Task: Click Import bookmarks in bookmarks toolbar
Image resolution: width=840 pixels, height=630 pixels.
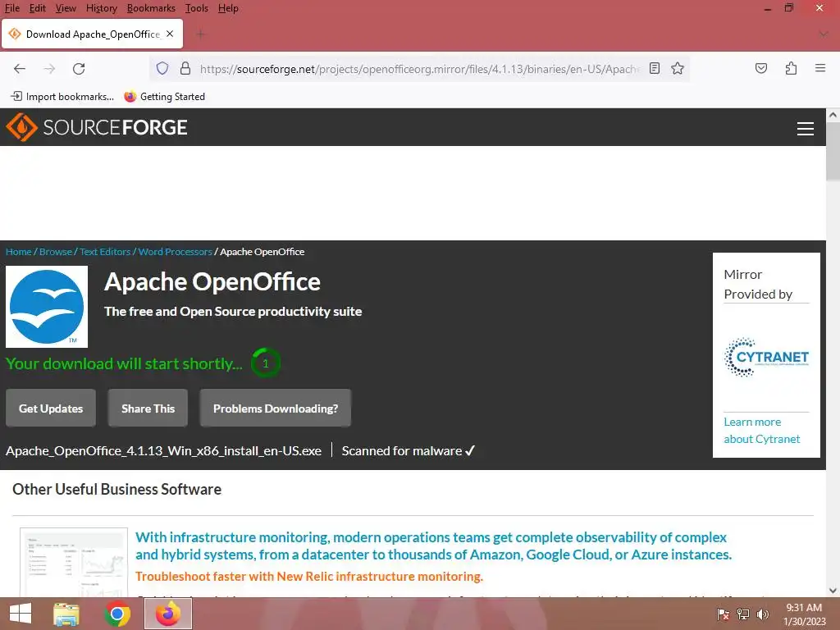Action: point(62,97)
